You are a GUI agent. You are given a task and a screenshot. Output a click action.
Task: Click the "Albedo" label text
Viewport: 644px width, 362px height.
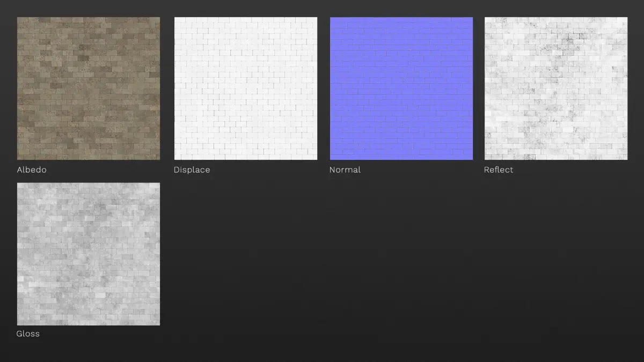[32, 169]
